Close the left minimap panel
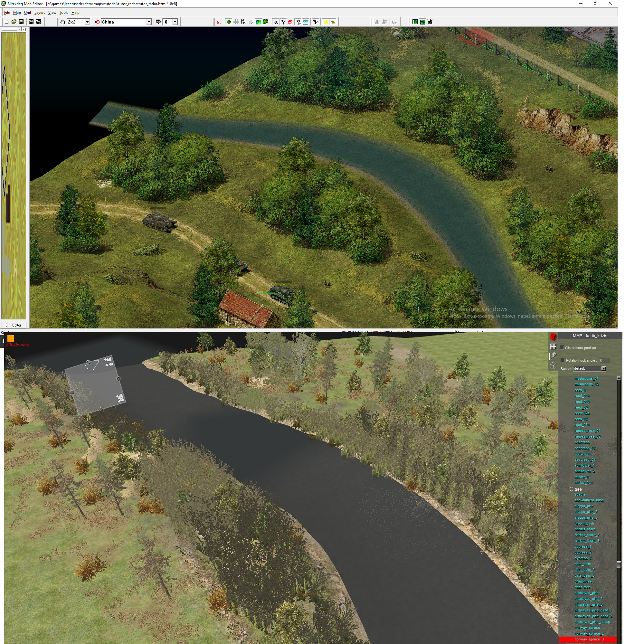Image resolution: width=644 pixels, height=644 pixels. pos(24,29)
